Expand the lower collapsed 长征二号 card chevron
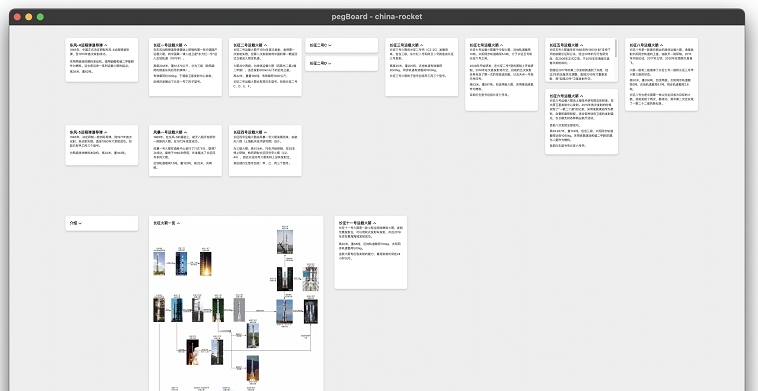758x391 pixels. click(330, 64)
